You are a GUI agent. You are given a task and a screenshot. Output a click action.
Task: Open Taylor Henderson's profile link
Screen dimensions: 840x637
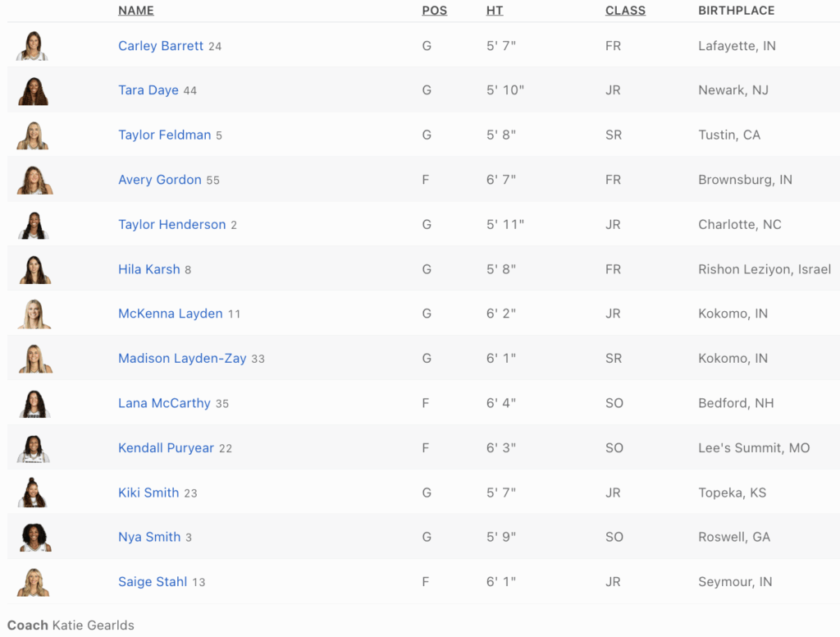[x=171, y=225]
